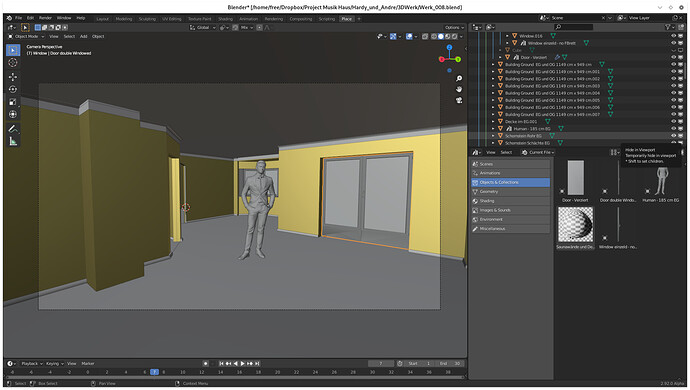Viewport: 690px width, 390px height.
Task: Click the Blender logo menu icon
Action: click(x=9, y=18)
